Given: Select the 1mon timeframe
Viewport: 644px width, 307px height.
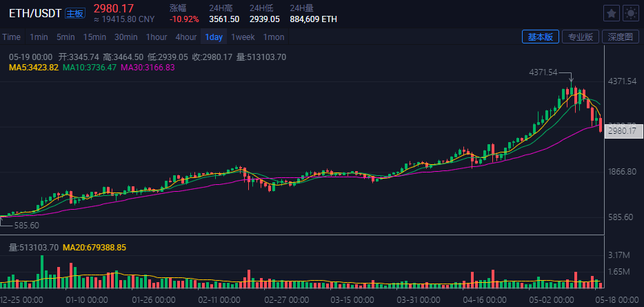Looking at the screenshot, I should (274, 37).
